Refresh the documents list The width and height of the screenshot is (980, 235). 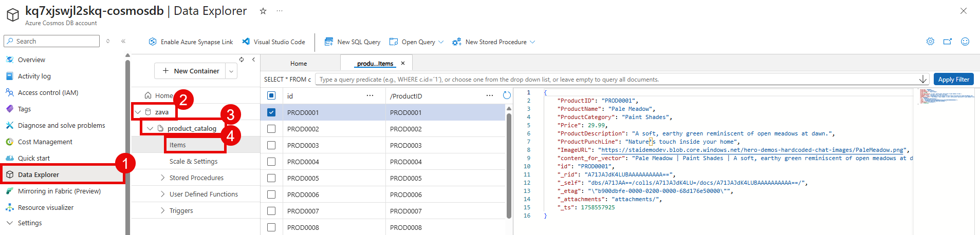coord(507,95)
